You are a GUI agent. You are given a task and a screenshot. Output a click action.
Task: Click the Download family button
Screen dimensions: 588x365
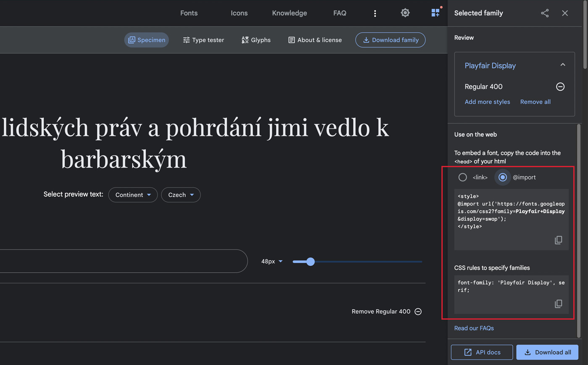(391, 40)
